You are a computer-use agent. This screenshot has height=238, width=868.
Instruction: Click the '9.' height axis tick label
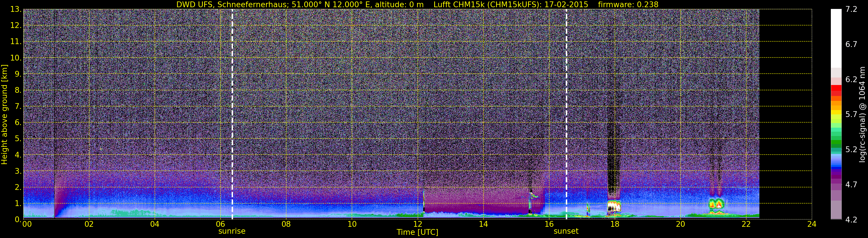[18, 74]
